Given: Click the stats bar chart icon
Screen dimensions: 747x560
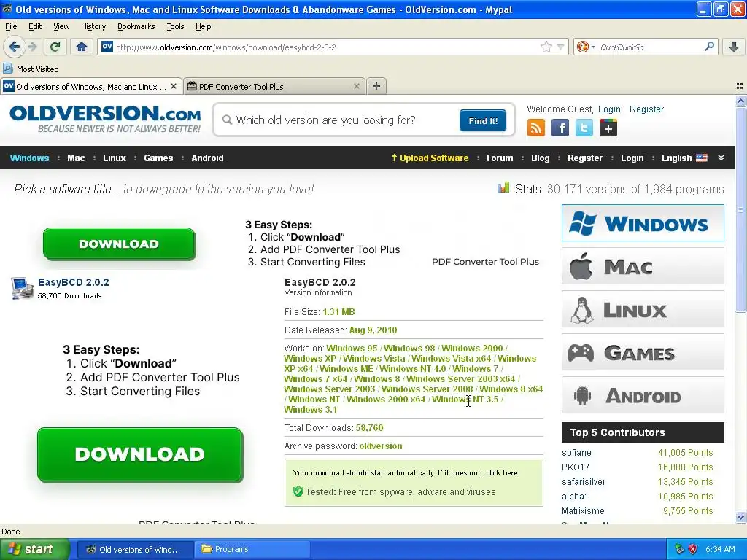Looking at the screenshot, I should 503,187.
